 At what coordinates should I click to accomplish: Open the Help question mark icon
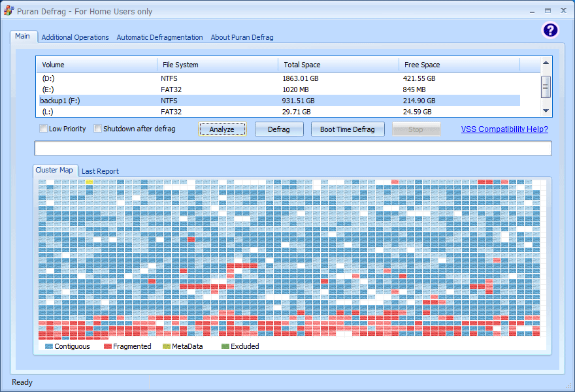[x=550, y=30]
